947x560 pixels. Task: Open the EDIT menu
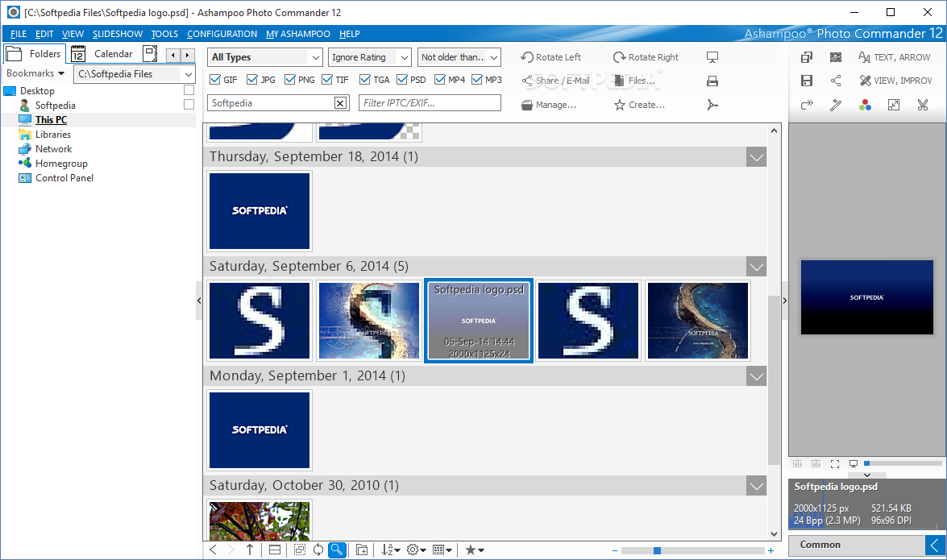point(44,34)
